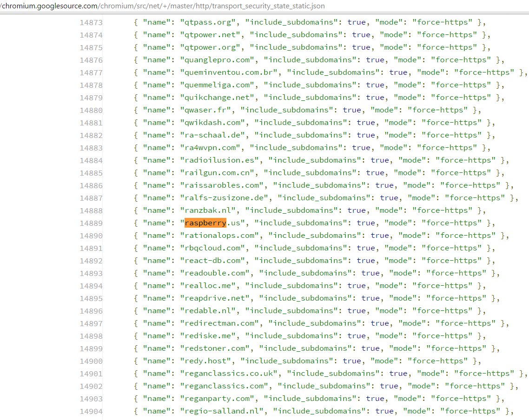Open line number 14876 link
The image size is (529, 420).
(91, 60)
